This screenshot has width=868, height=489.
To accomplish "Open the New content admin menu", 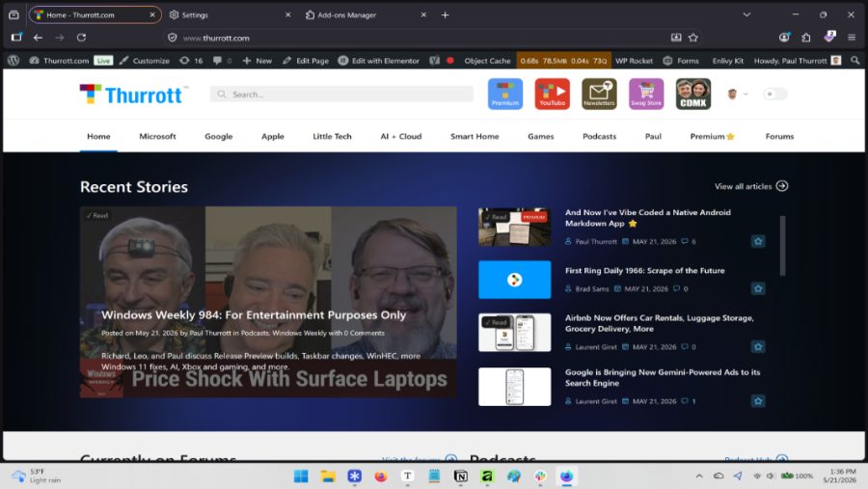I will (x=257, y=61).
